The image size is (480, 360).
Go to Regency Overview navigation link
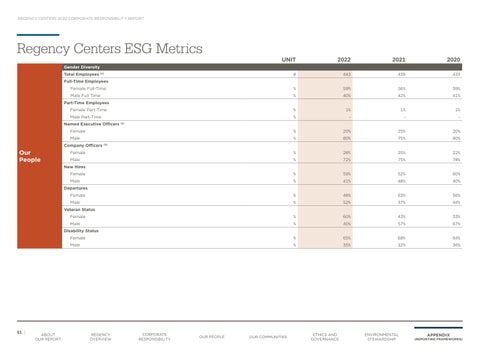coord(100,337)
